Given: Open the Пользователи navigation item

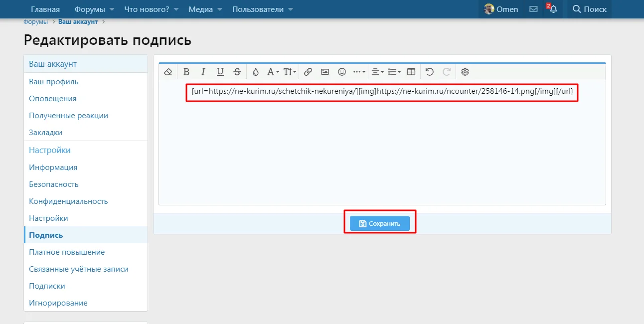Looking at the screenshot, I should (258, 9).
